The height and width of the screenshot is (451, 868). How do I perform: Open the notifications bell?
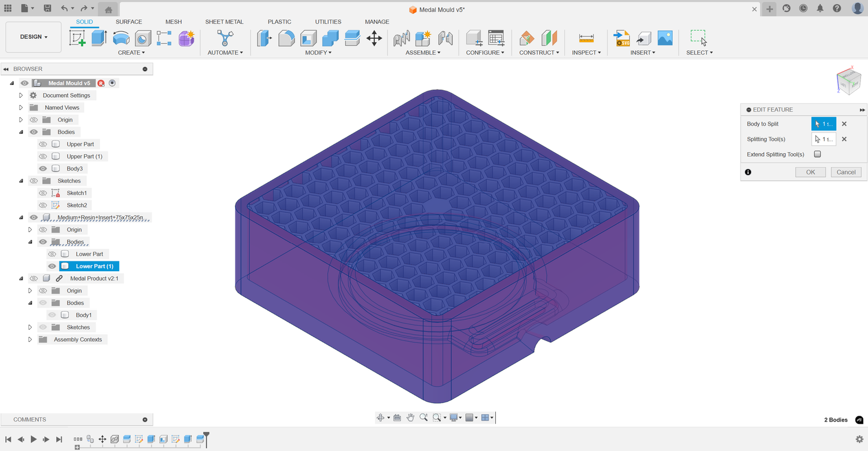pos(820,9)
